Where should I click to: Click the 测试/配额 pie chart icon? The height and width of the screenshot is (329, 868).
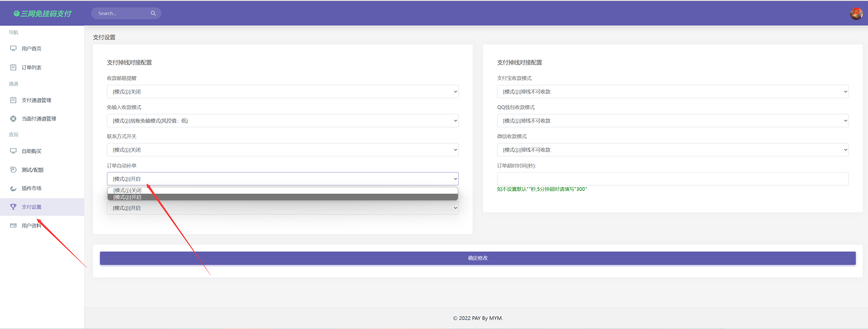(13, 170)
